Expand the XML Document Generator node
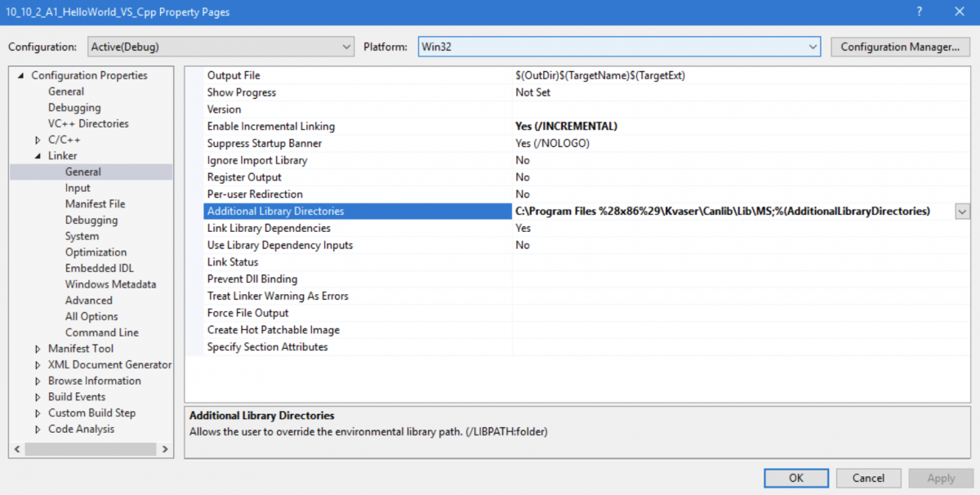Viewport: 980px width, 495px height. coord(36,364)
